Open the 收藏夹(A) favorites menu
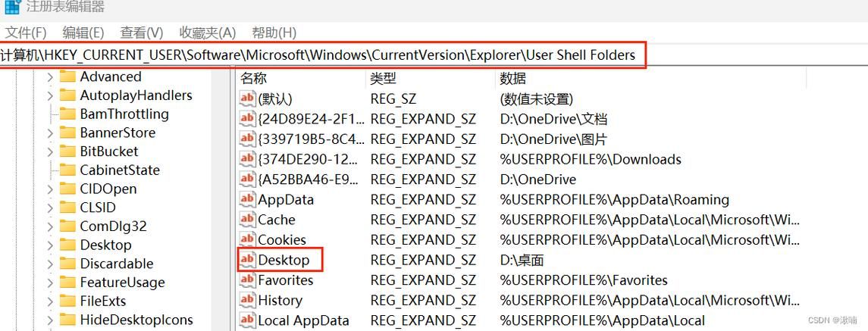This screenshot has height=331, width=868. coord(208,33)
